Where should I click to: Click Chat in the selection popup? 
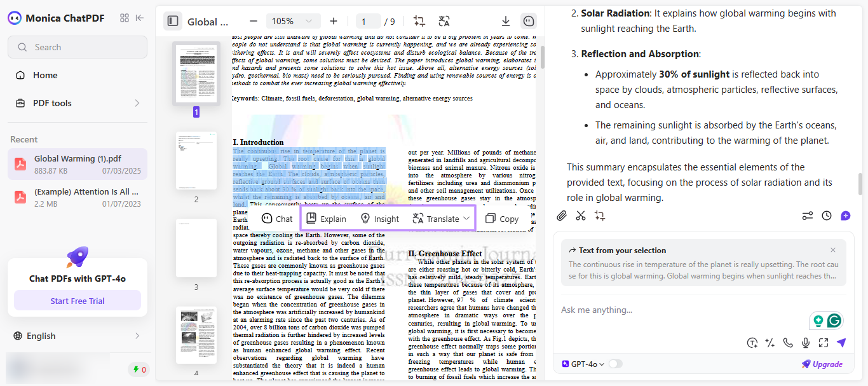[x=277, y=219]
